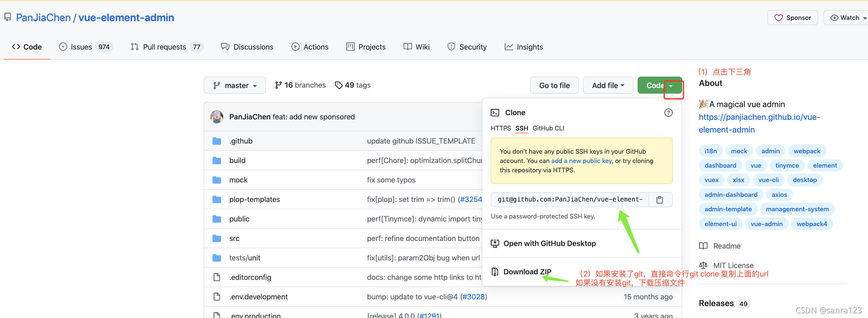Switch to the Code tab
Image resolution: width=868 pixels, height=318 pixels.
27,47
